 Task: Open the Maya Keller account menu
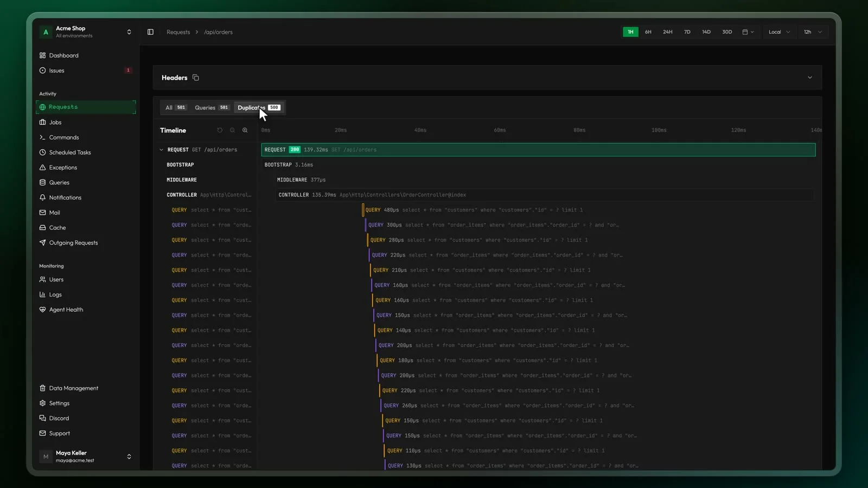click(86, 457)
